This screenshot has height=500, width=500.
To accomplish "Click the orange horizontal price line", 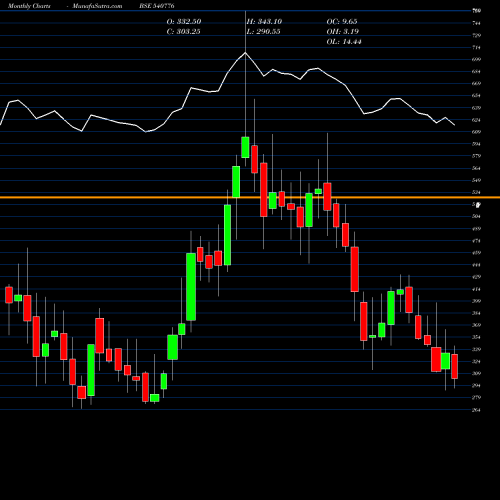I will pos(250,198).
